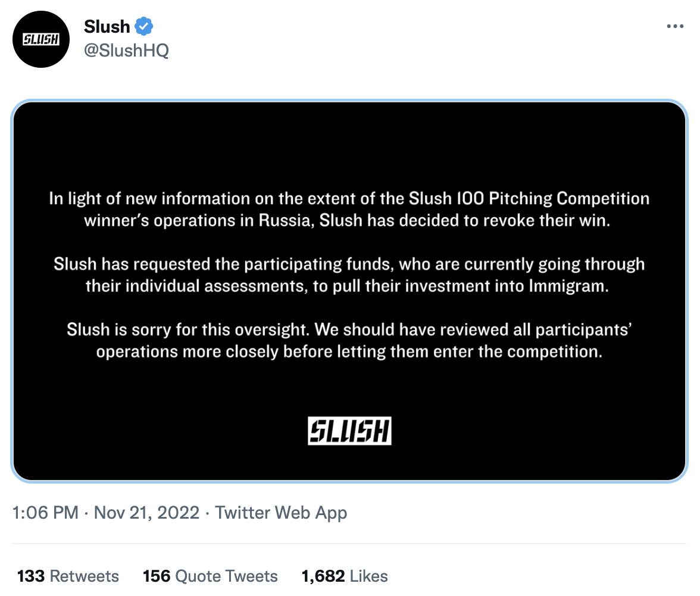Click the 'sorry for this oversight' paragraph

pyautogui.click(x=349, y=340)
